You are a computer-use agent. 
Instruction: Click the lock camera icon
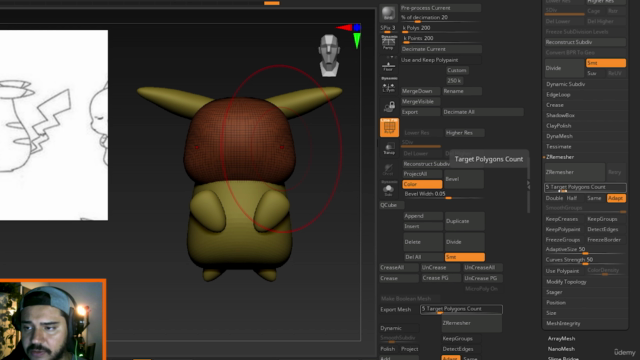[389, 107]
